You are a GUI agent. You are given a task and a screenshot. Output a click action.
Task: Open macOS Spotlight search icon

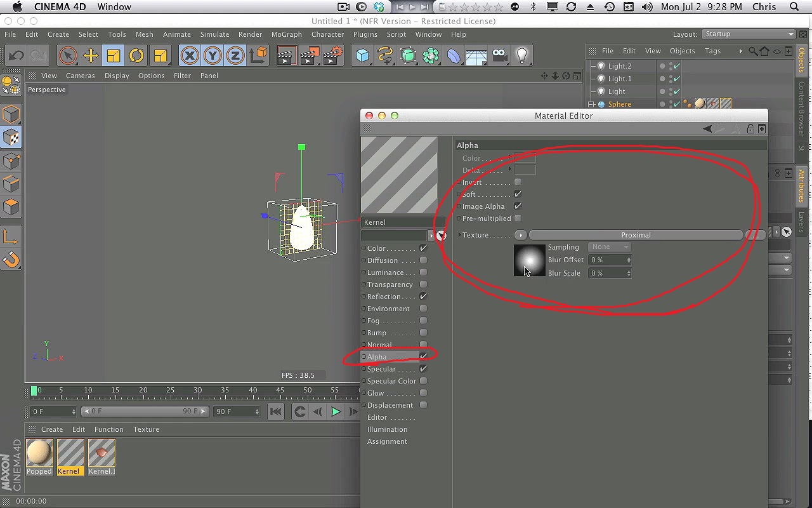point(794,7)
